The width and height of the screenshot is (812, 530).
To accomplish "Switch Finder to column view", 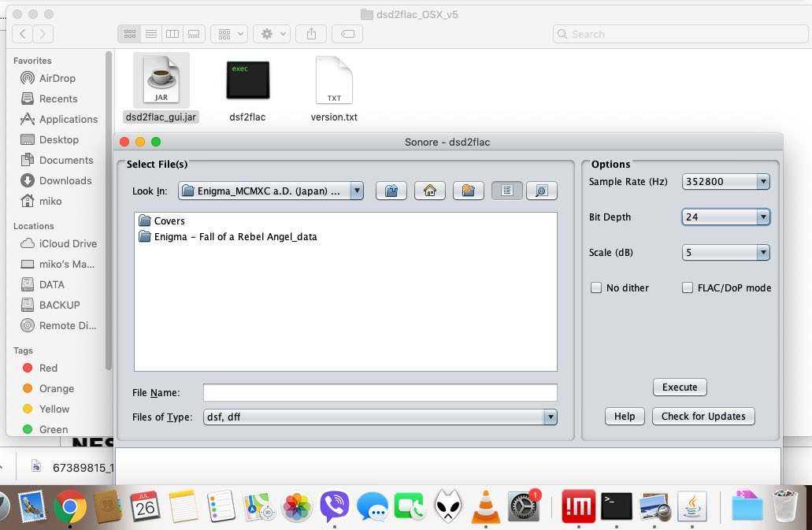I will pos(172,34).
